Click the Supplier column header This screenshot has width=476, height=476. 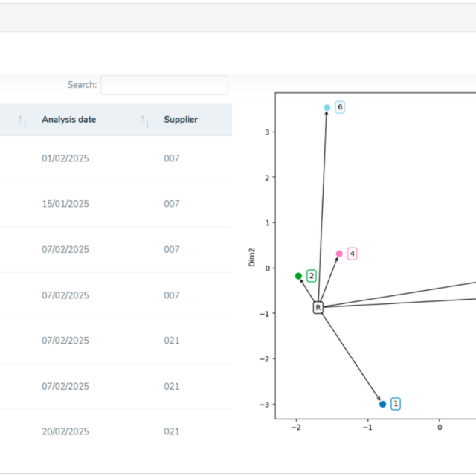[181, 120]
